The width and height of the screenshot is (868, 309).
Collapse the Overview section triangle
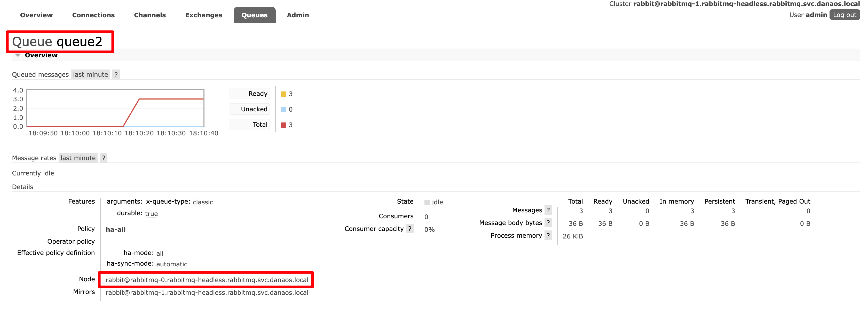(18, 55)
